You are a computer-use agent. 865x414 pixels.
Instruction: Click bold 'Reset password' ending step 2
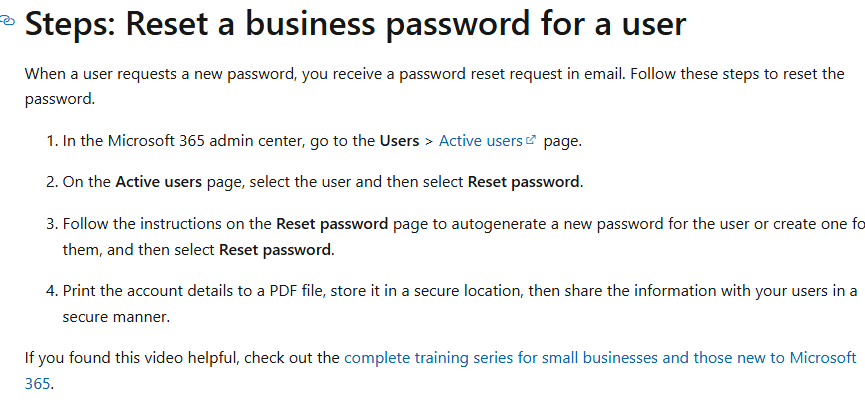coord(524,182)
